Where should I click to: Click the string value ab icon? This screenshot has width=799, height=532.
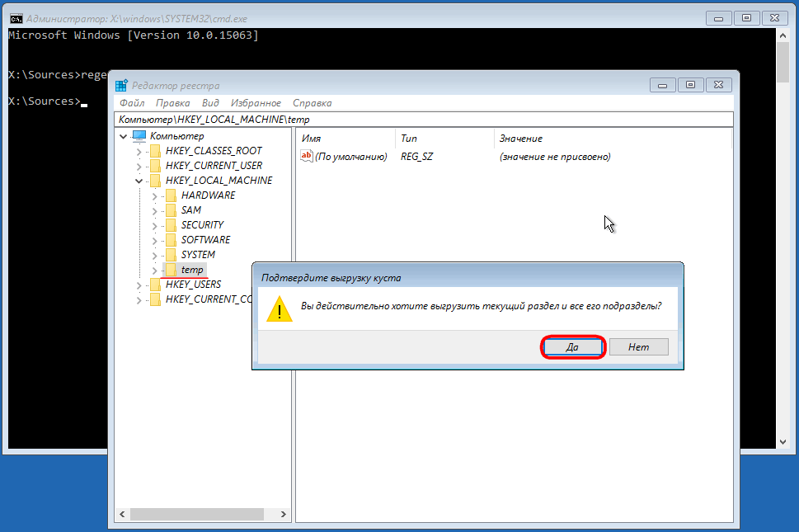[x=306, y=156]
